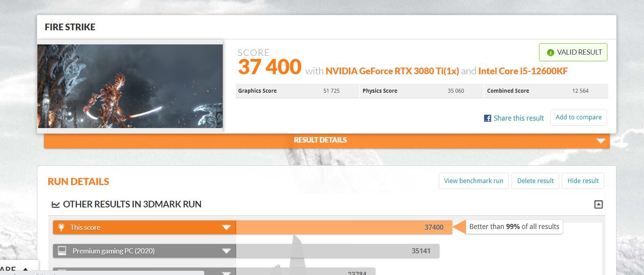Viewport: 644px width, 275px height.
Task: Click the Combined Score label
Action: click(x=508, y=91)
